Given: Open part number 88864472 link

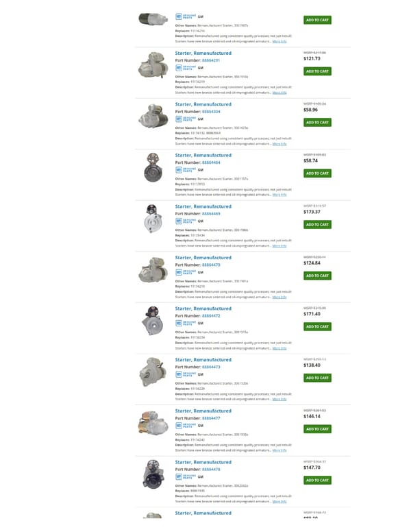Looking at the screenshot, I should (x=211, y=316).
